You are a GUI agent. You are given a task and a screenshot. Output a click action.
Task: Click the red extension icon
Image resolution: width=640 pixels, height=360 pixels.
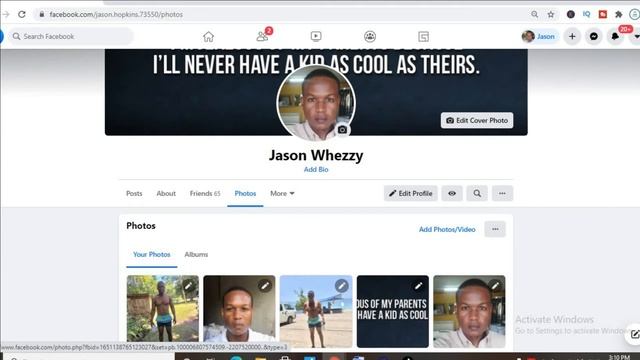(x=603, y=14)
